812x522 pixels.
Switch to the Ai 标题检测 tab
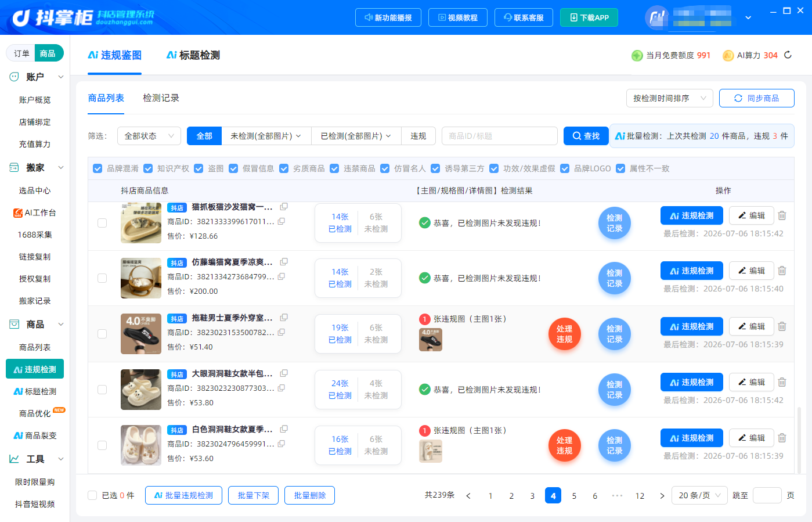click(193, 55)
